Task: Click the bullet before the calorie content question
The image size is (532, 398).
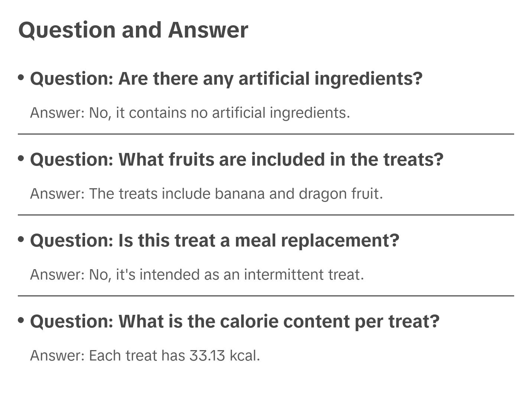Action: click(21, 320)
